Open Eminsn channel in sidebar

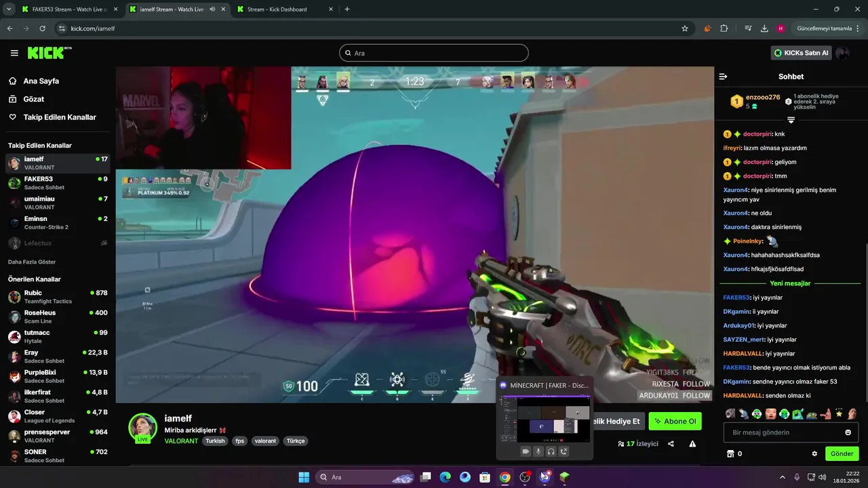point(58,223)
